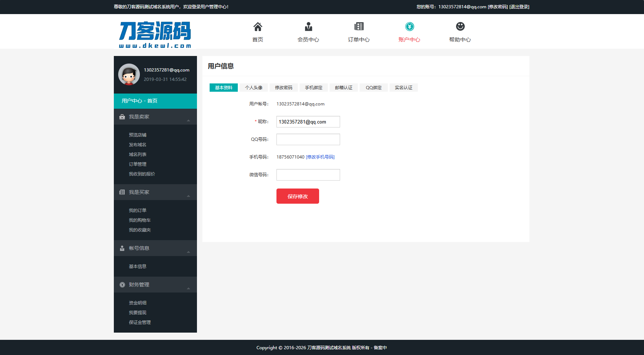Collapse the 我是买家 sidebar section
Screen dimensions: 644x355
click(188, 196)
